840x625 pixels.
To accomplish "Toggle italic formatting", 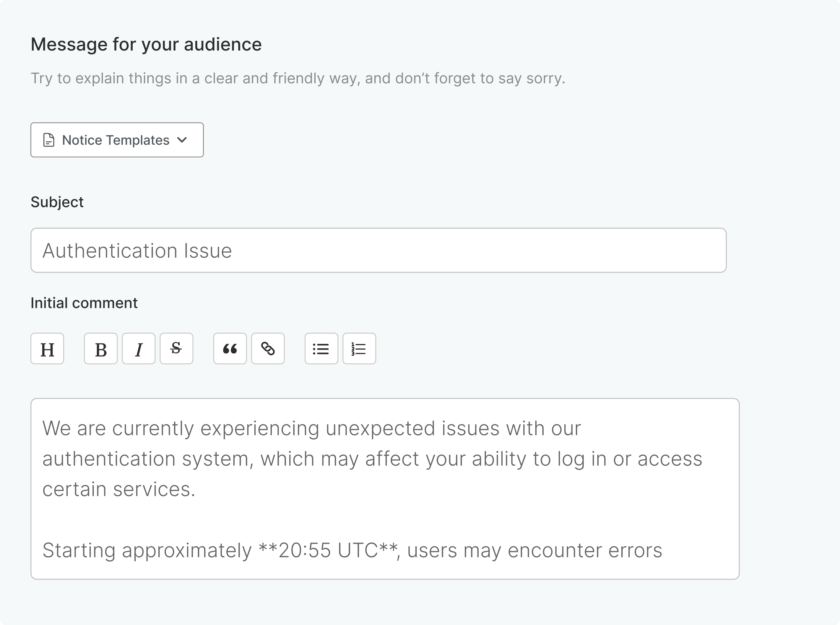I will [138, 348].
